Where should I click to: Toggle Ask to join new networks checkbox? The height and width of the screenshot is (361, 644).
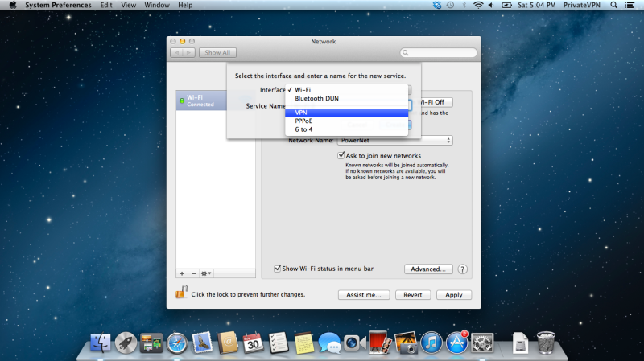[341, 155]
